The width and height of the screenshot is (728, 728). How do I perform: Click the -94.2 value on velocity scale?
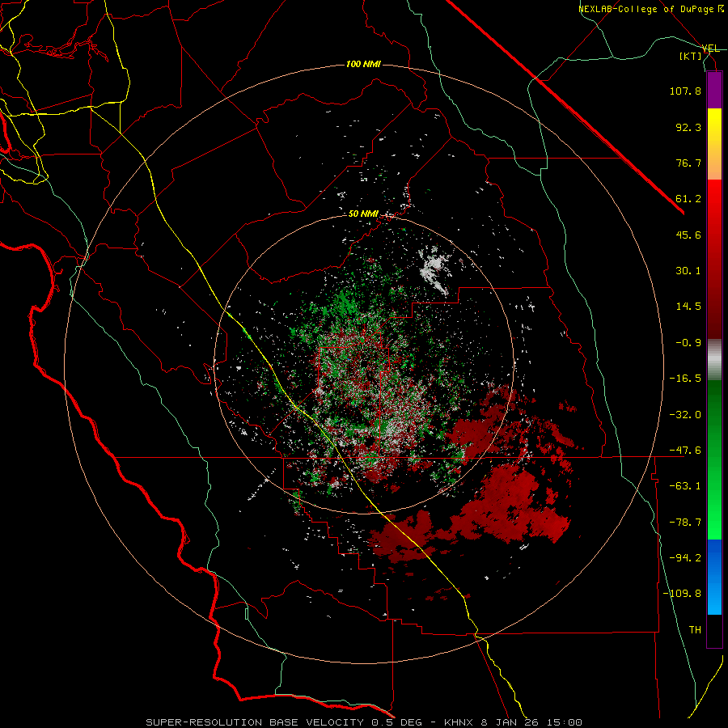point(685,558)
